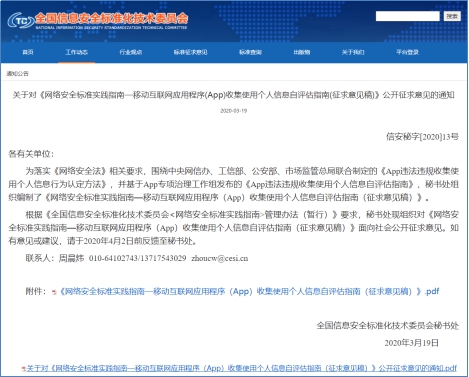Select the 工作动态 navigation tab

[76, 52]
